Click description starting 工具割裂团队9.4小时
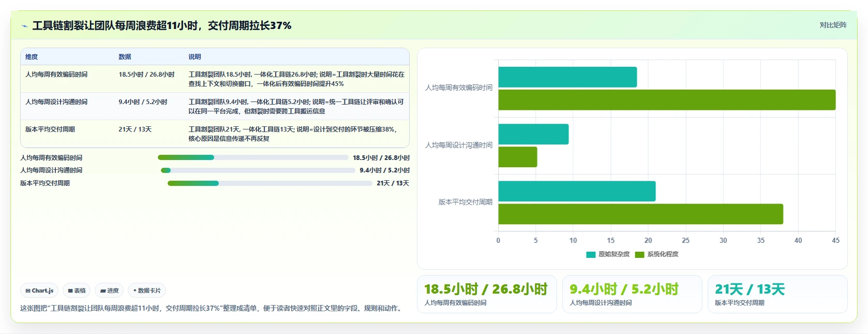Screen dimensions: 868x334 [296, 107]
